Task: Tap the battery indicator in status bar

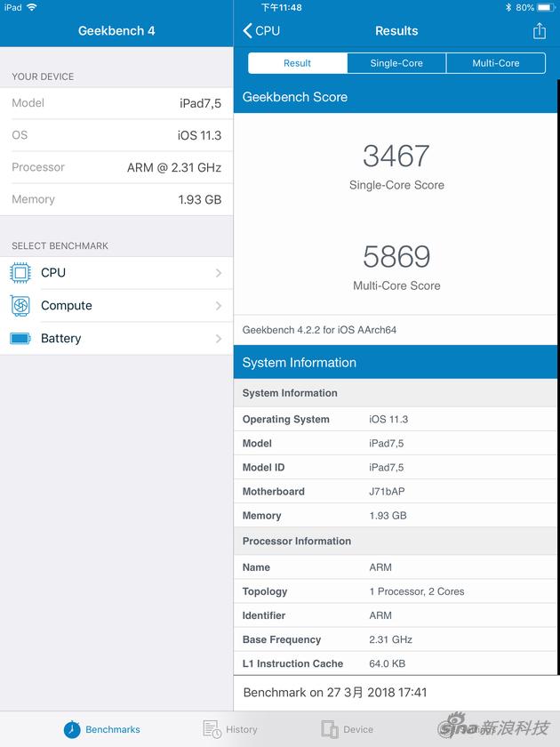Action: coord(545,7)
